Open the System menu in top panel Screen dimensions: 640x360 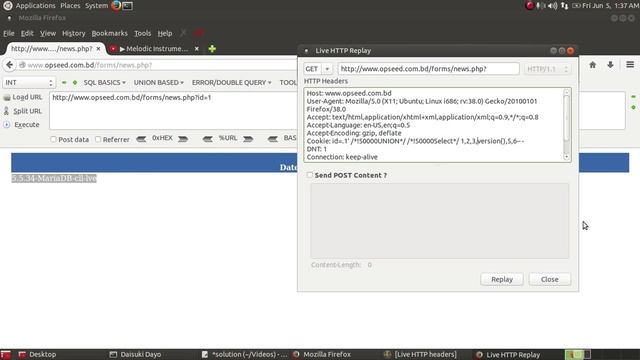point(96,6)
